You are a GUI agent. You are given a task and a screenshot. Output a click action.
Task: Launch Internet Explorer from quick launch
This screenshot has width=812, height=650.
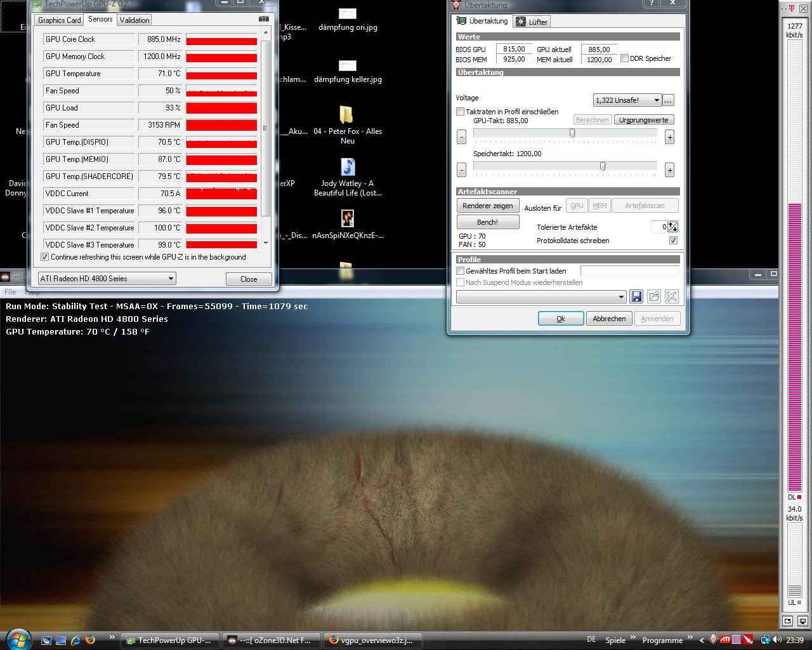pos(75,640)
